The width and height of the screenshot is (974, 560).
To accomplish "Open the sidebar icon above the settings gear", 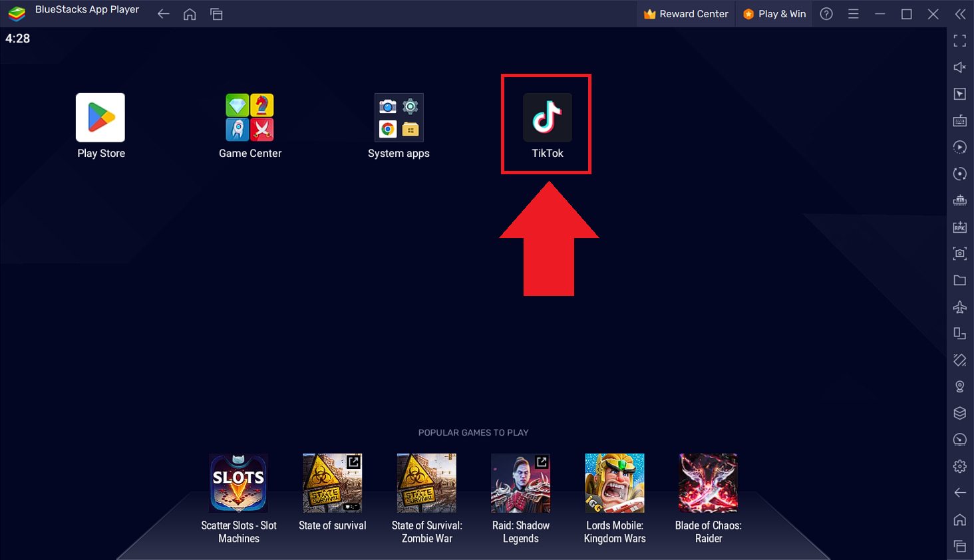I will tap(959, 440).
